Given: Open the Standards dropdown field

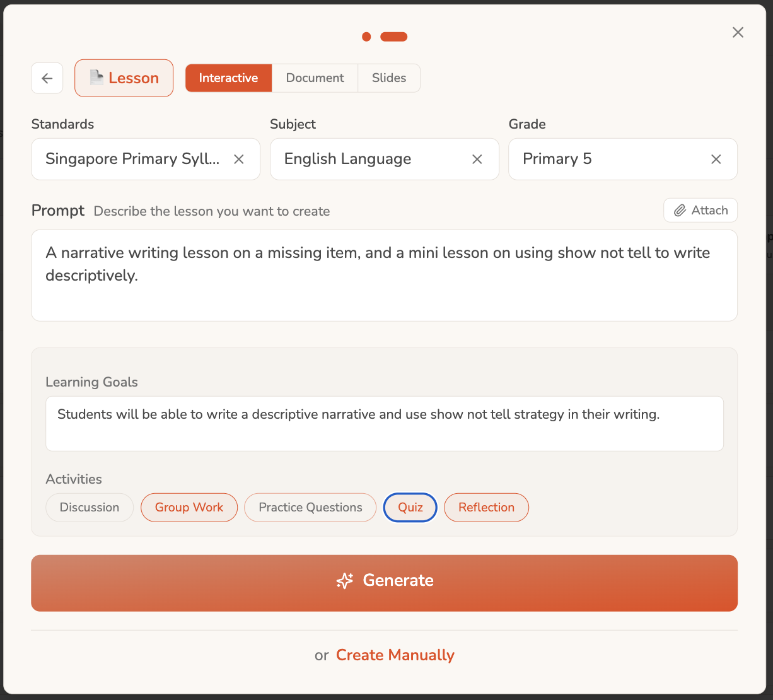Looking at the screenshot, I should 146,160.
